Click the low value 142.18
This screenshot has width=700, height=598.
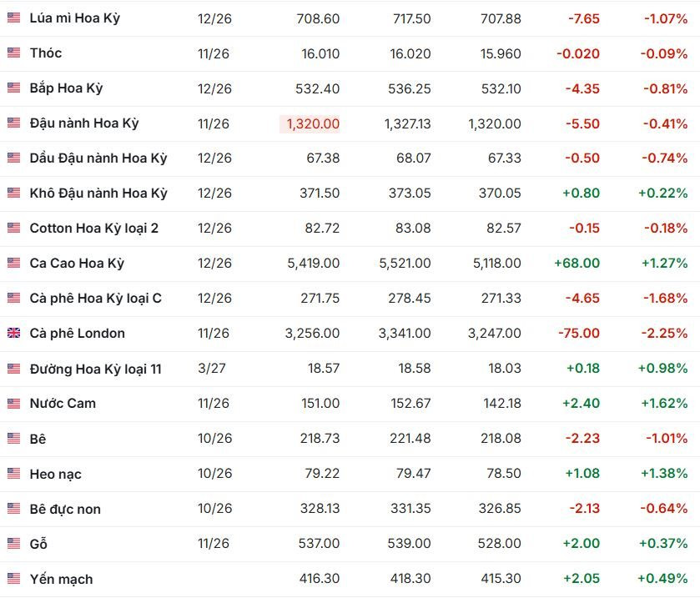coord(502,404)
